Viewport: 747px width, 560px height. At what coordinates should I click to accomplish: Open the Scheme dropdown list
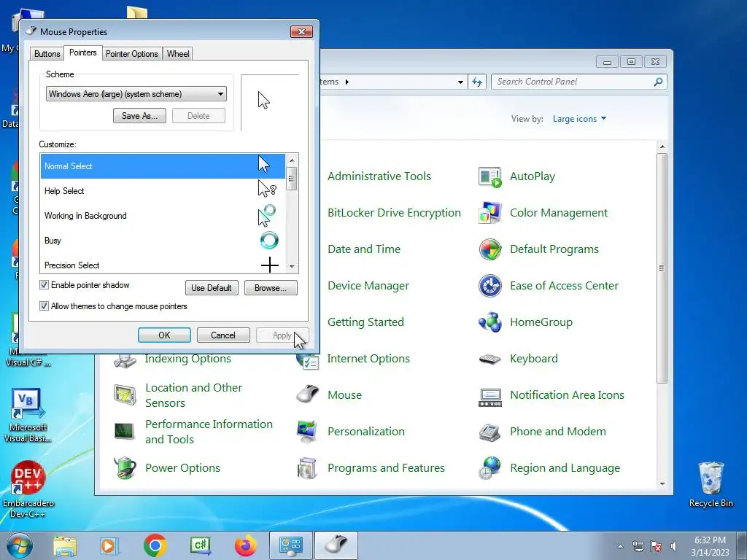136,94
